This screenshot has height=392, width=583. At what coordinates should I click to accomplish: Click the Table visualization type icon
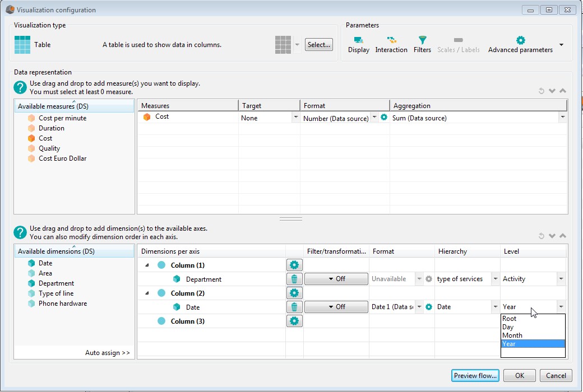coord(22,45)
